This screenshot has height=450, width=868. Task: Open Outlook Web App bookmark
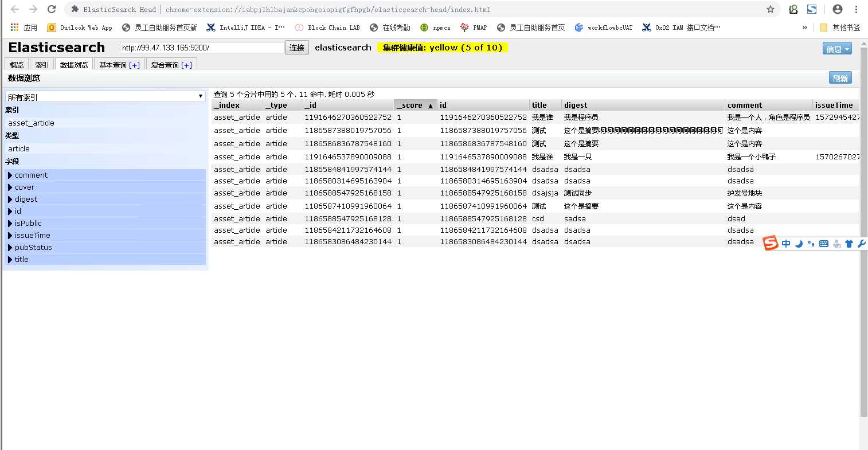pyautogui.click(x=80, y=27)
